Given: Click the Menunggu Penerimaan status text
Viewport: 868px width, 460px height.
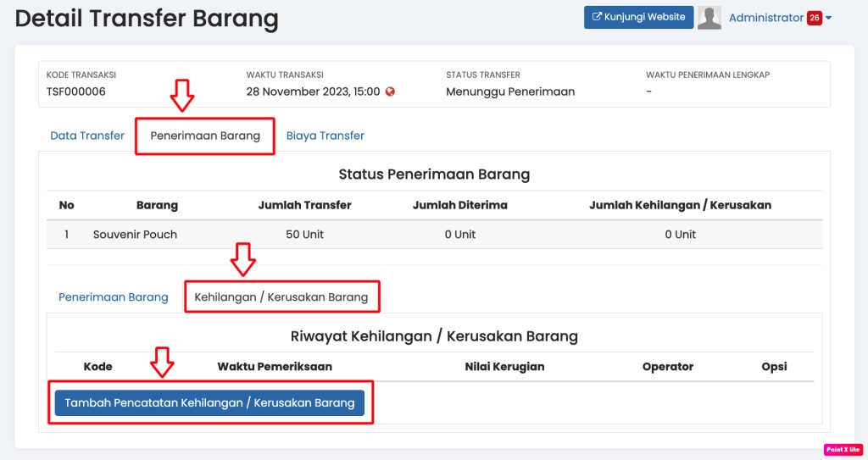Looking at the screenshot, I should [x=510, y=91].
